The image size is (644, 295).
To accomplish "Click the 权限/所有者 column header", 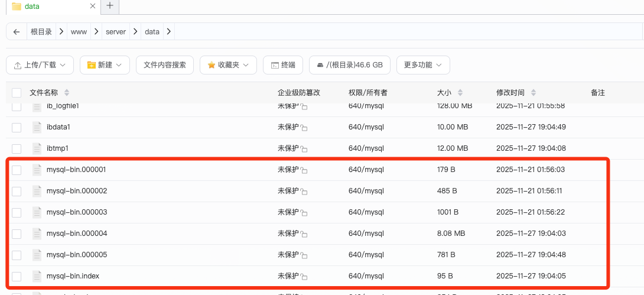I will pos(367,92).
